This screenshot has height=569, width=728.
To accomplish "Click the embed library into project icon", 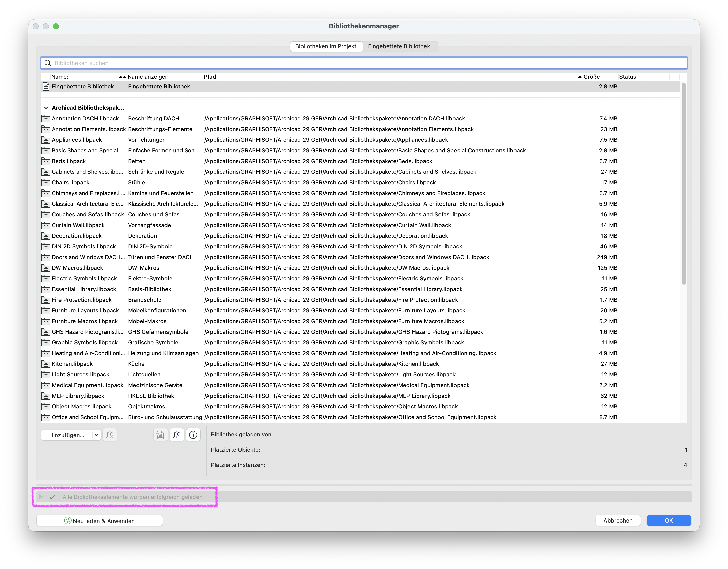I will (160, 435).
